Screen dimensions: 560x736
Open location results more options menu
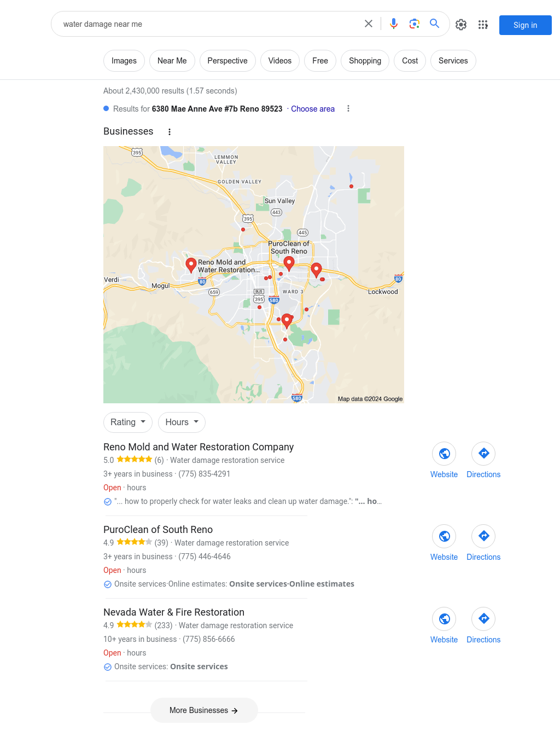[348, 109]
